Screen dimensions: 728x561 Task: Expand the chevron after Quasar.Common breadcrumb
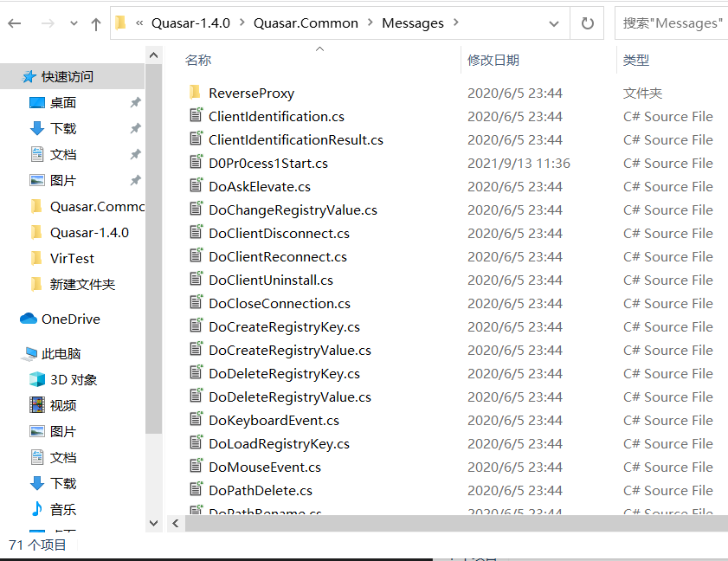point(370,23)
